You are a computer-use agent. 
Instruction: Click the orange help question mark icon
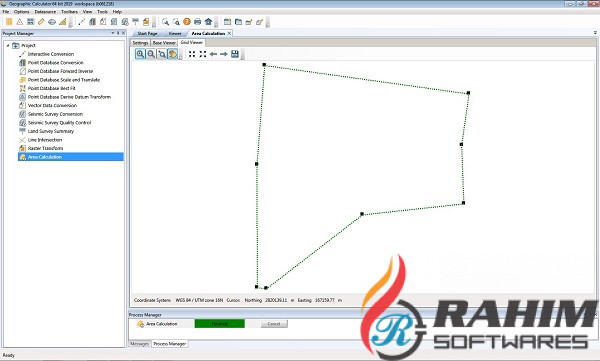click(187, 22)
